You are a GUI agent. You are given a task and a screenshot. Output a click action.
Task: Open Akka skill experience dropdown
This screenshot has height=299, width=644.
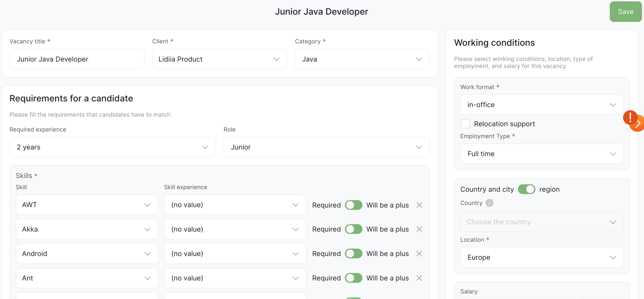[x=235, y=229]
